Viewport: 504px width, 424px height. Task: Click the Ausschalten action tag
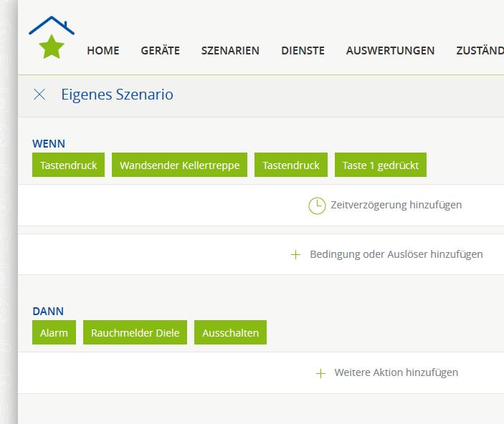[x=230, y=333]
